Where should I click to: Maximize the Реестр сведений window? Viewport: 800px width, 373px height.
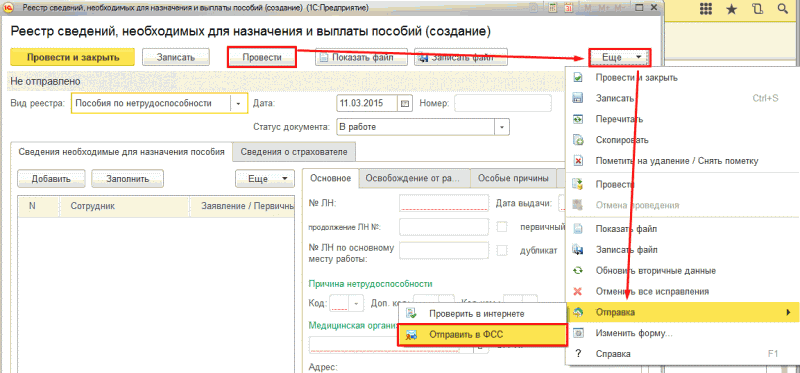click(x=639, y=8)
